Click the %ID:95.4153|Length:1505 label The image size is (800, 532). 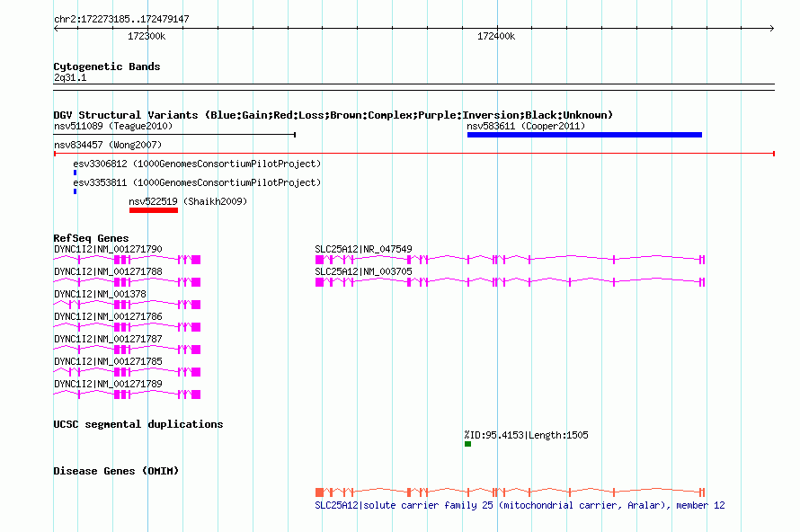tap(526, 435)
